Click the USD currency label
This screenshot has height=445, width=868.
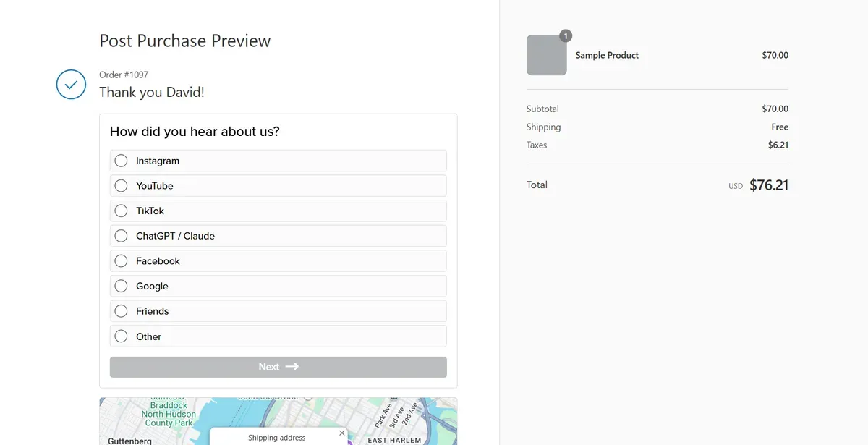point(736,186)
